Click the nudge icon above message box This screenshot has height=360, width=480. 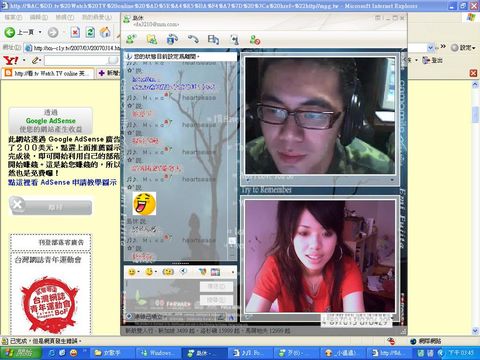pos(168,272)
